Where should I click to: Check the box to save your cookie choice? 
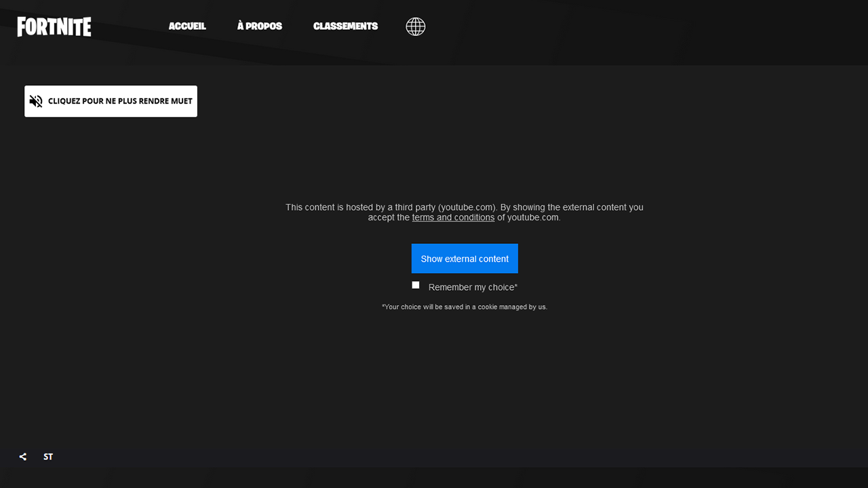416,285
